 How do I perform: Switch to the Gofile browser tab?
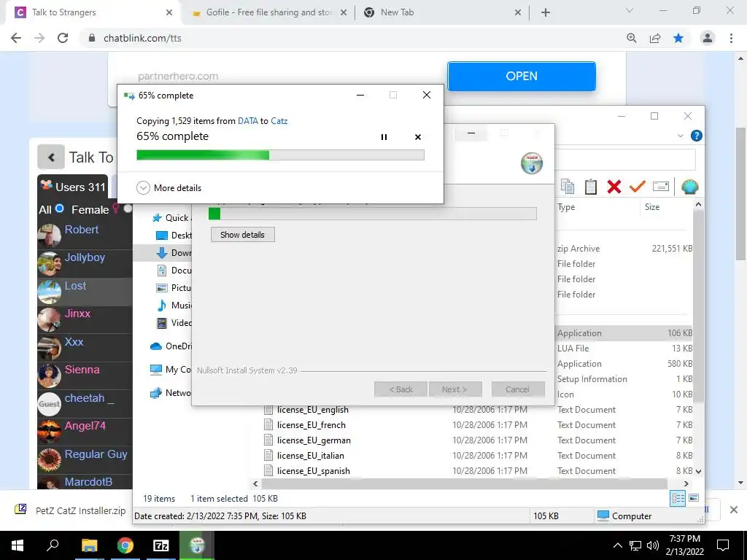pos(269,12)
